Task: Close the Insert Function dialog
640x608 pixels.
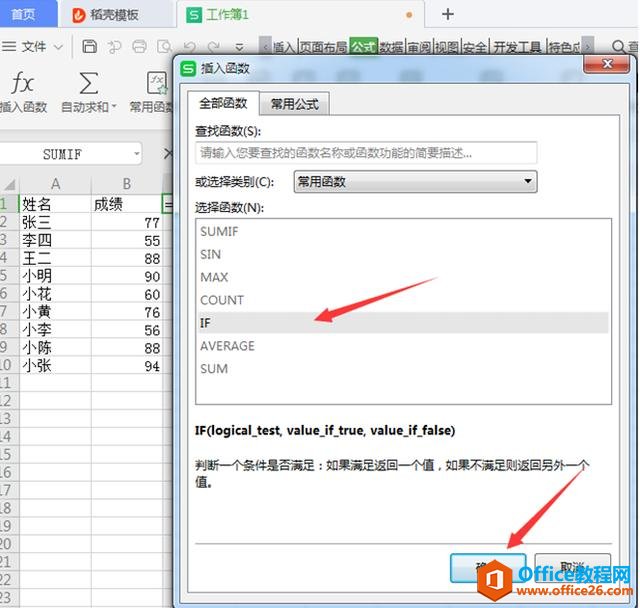Action: tap(607, 64)
